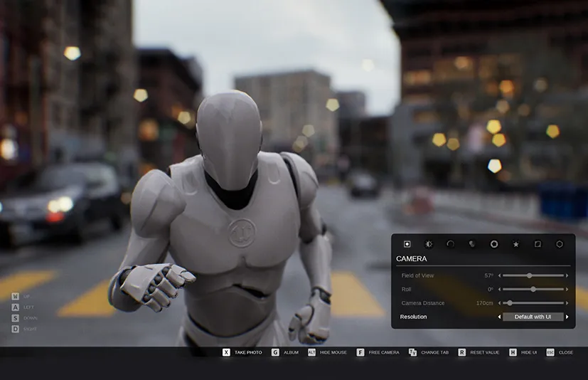Click the TAKE PHOTO label
The image size is (588, 380).
(x=248, y=352)
